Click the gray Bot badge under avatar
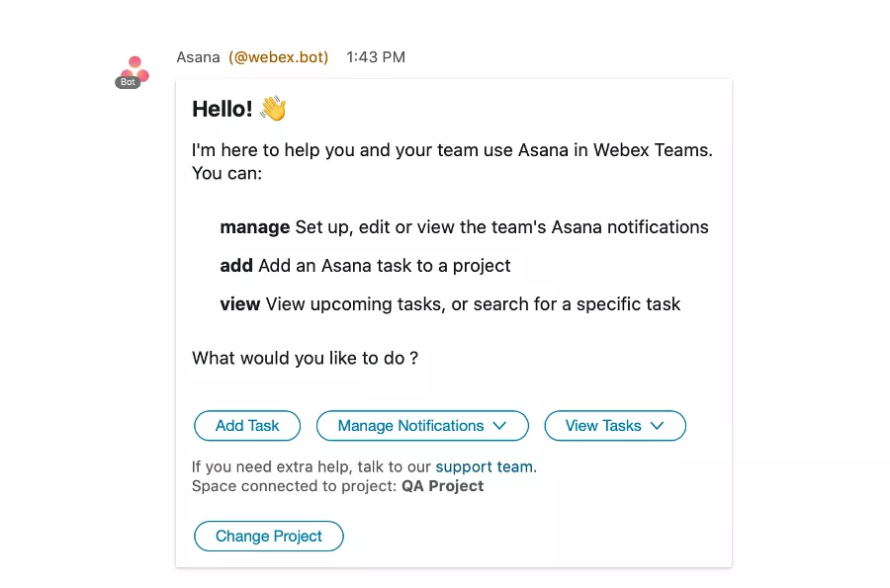The height and width of the screenshot is (588, 890). [x=127, y=83]
